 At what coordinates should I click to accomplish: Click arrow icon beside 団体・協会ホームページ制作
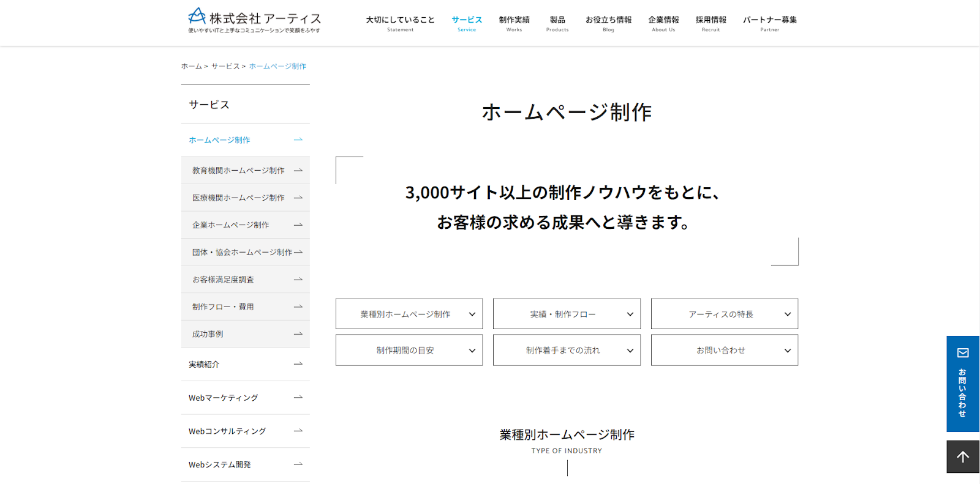pos(298,252)
